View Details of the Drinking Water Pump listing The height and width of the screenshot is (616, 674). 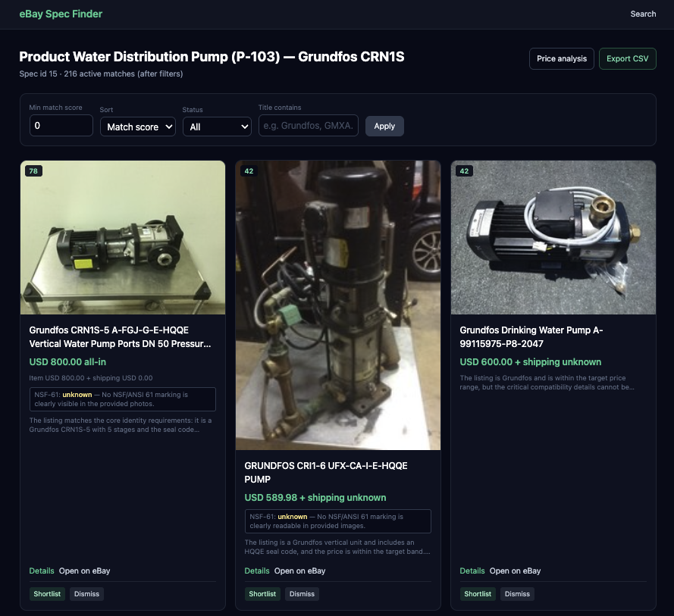(x=472, y=571)
